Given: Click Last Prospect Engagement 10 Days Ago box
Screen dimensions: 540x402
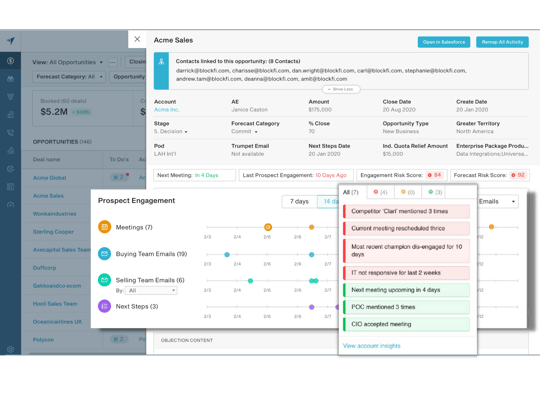Looking at the screenshot, I should [296, 175].
